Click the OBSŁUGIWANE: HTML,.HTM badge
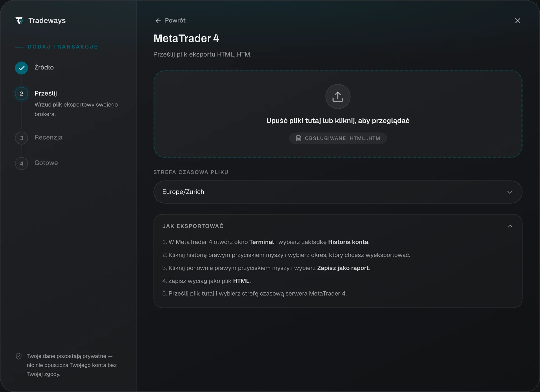The image size is (540, 392). pos(338,138)
